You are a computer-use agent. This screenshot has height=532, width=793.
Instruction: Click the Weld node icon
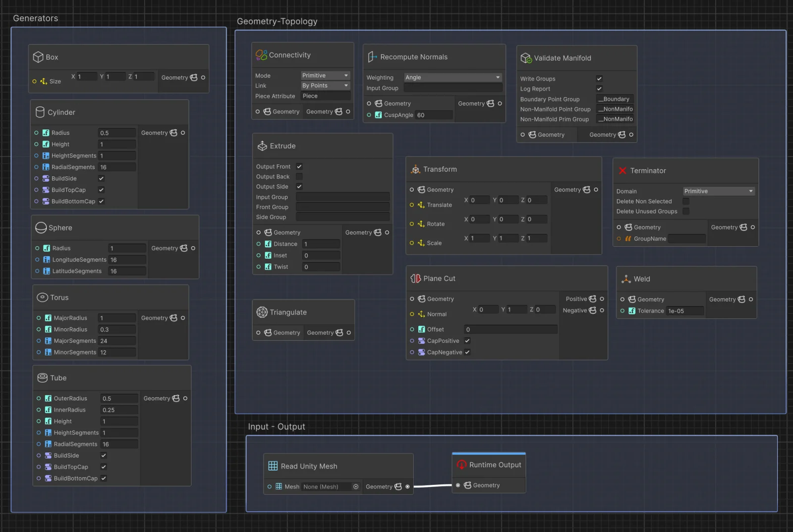[626, 279]
